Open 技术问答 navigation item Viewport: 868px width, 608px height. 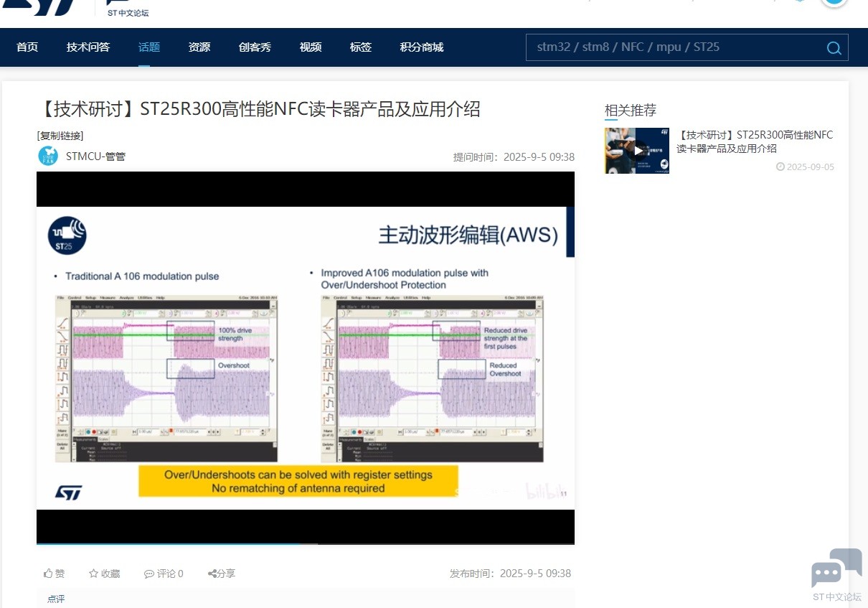(x=88, y=47)
